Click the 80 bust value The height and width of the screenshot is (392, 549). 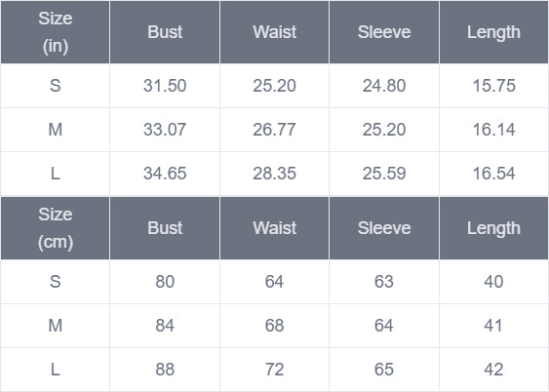165,282
